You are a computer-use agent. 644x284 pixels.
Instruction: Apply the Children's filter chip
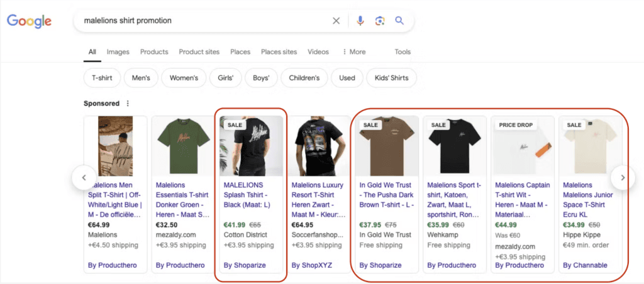304,78
